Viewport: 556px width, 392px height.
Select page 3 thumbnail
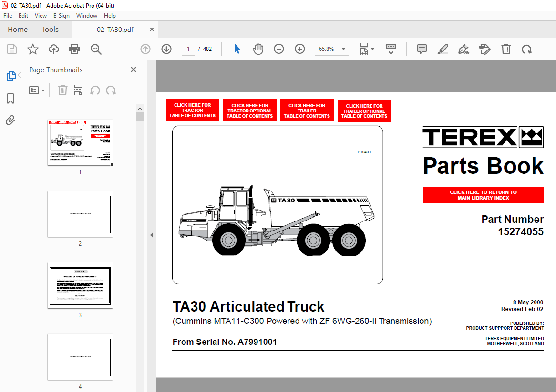click(x=80, y=285)
